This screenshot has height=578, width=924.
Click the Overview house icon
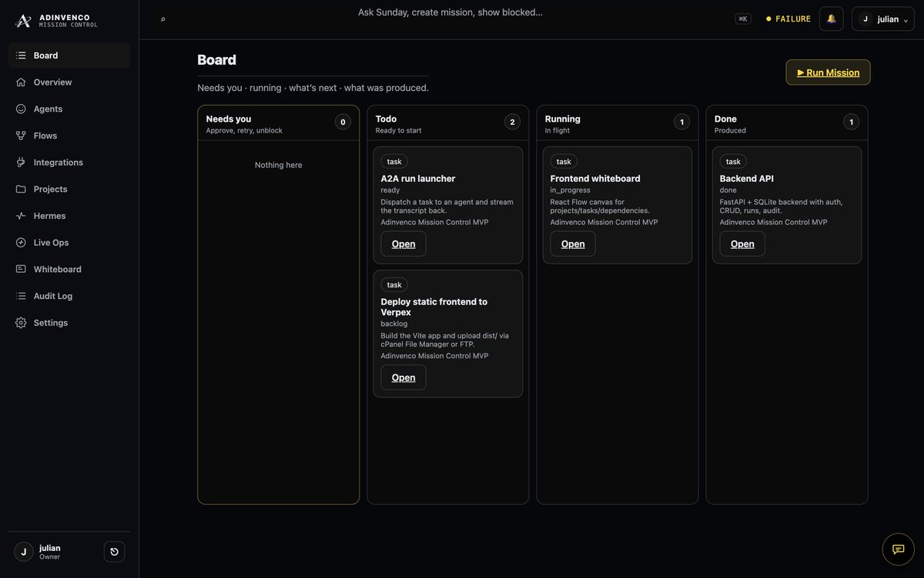tap(21, 82)
